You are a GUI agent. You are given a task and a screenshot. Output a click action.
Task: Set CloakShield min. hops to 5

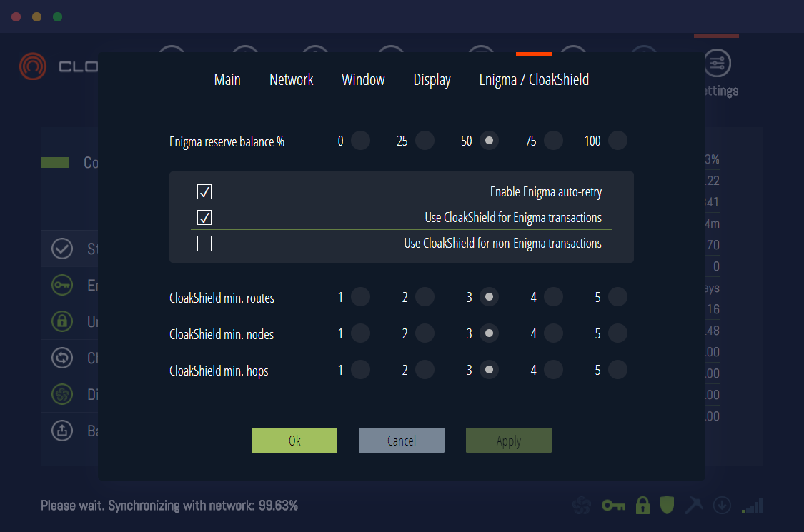click(617, 369)
